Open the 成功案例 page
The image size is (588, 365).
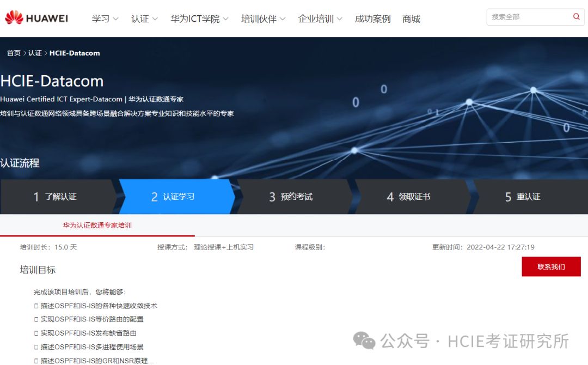point(373,19)
